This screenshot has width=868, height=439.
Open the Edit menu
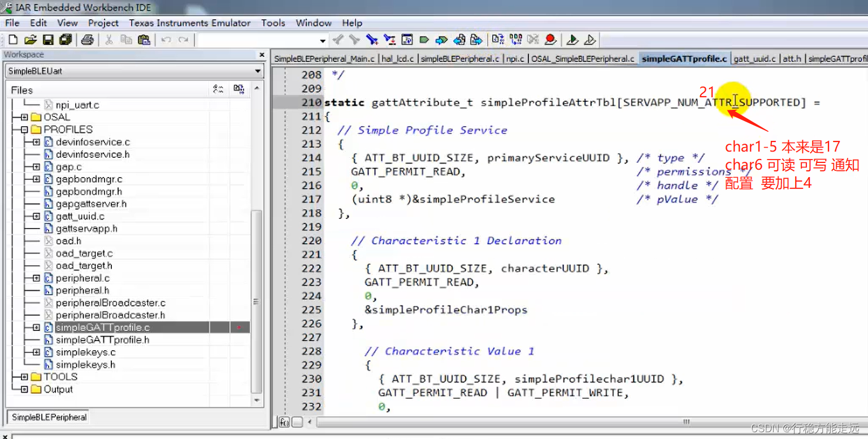tap(38, 23)
